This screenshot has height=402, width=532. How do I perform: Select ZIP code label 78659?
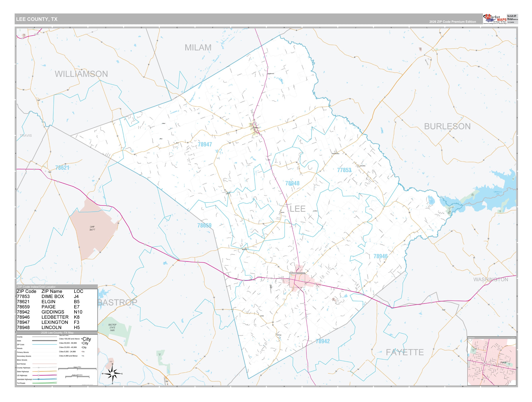[205, 225]
